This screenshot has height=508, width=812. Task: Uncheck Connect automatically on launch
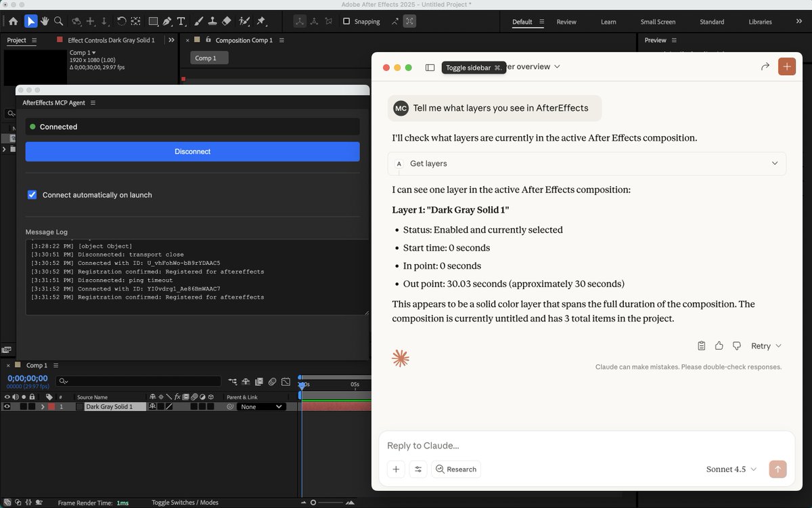[x=32, y=195]
